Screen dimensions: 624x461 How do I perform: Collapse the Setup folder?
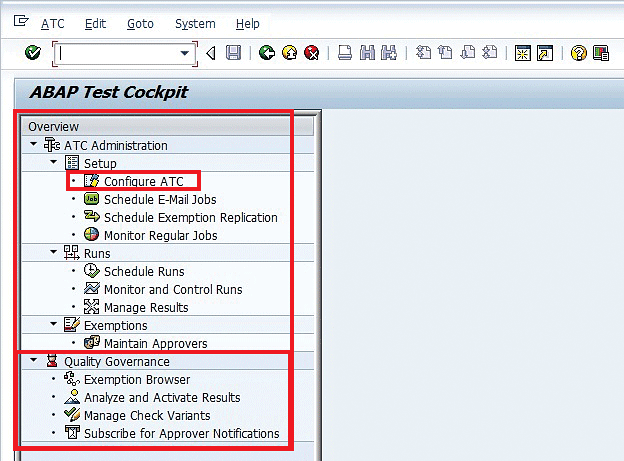[54, 162]
